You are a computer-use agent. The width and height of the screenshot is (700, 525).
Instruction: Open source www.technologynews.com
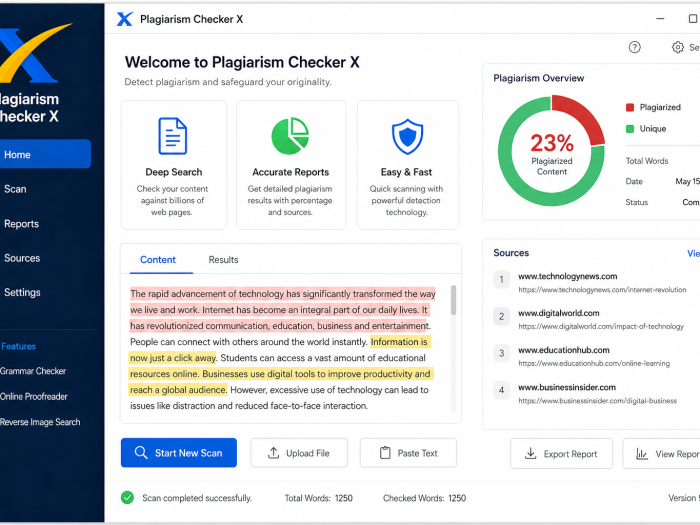click(x=567, y=276)
